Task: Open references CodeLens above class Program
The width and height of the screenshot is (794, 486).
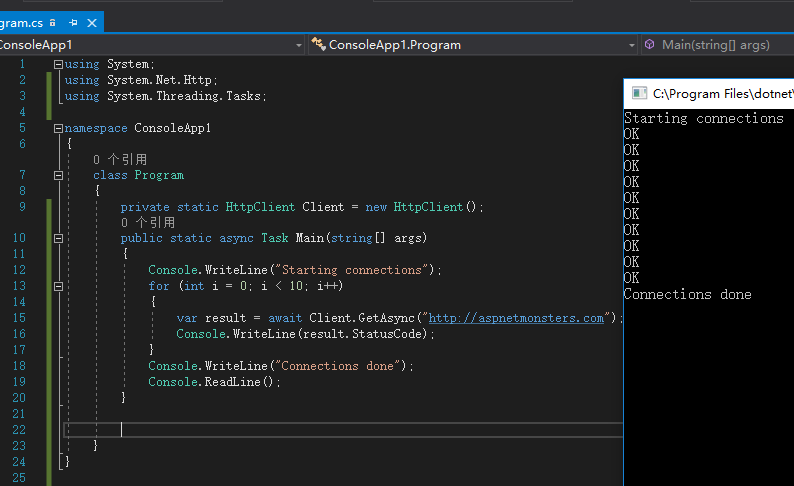Action: pyautogui.click(x=119, y=159)
